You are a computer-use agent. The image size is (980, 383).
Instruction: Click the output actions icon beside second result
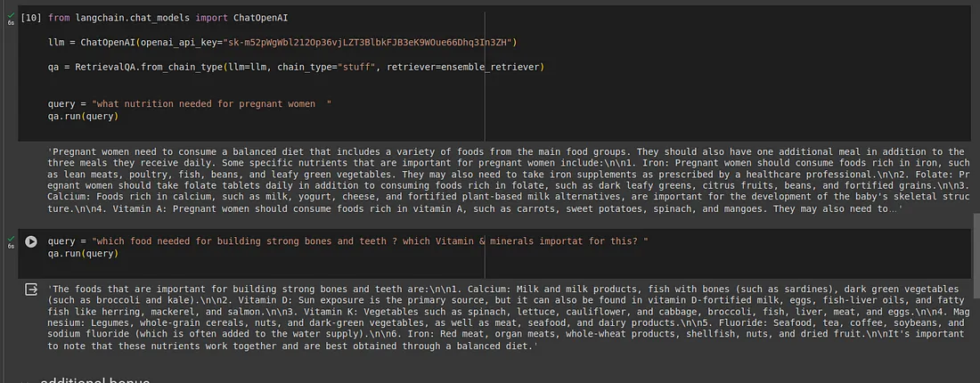pyautogui.click(x=30, y=289)
